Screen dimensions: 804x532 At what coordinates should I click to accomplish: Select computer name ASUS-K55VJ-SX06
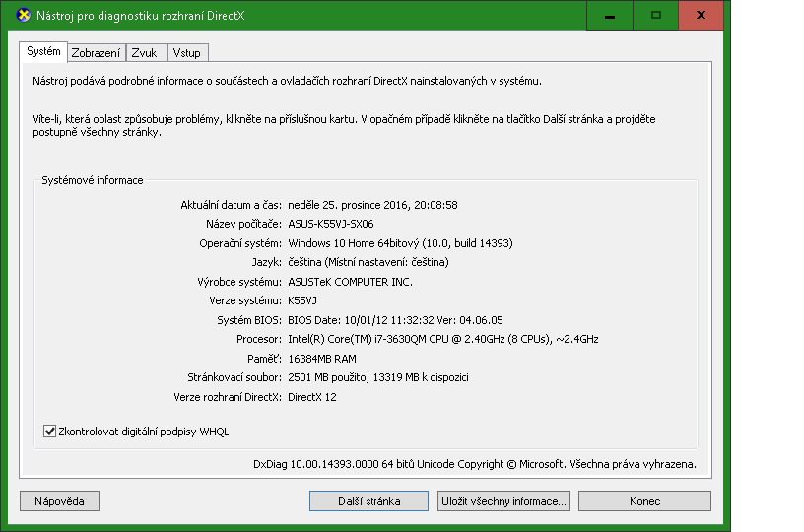tap(331, 224)
